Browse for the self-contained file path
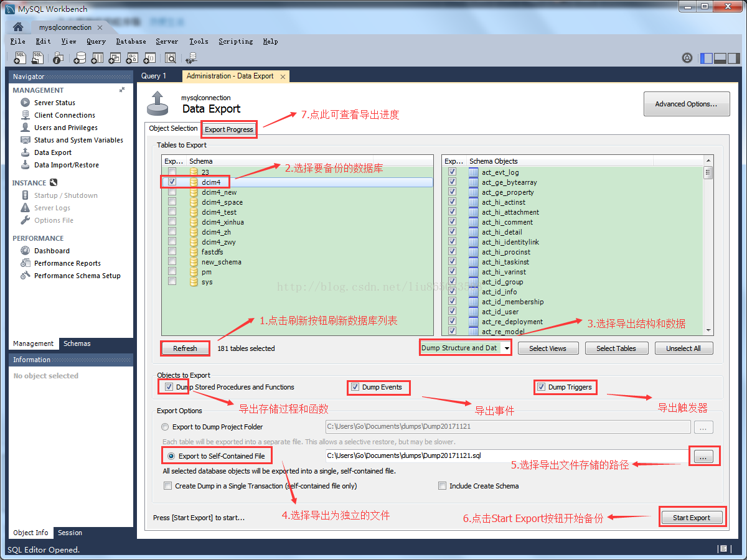Viewport: 747px width, 560px height. point(703,457)
